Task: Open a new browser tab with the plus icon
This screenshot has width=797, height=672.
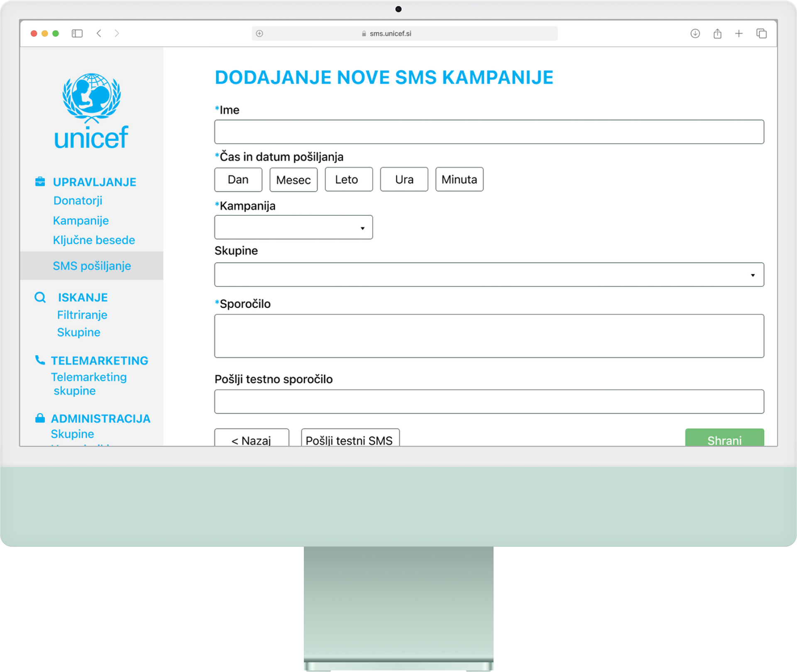Action: 739,33
